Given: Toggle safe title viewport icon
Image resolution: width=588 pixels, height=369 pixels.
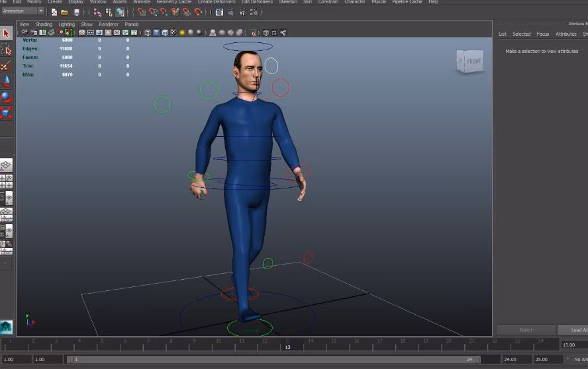Looking at the screenshot, I should click(134, 32).
